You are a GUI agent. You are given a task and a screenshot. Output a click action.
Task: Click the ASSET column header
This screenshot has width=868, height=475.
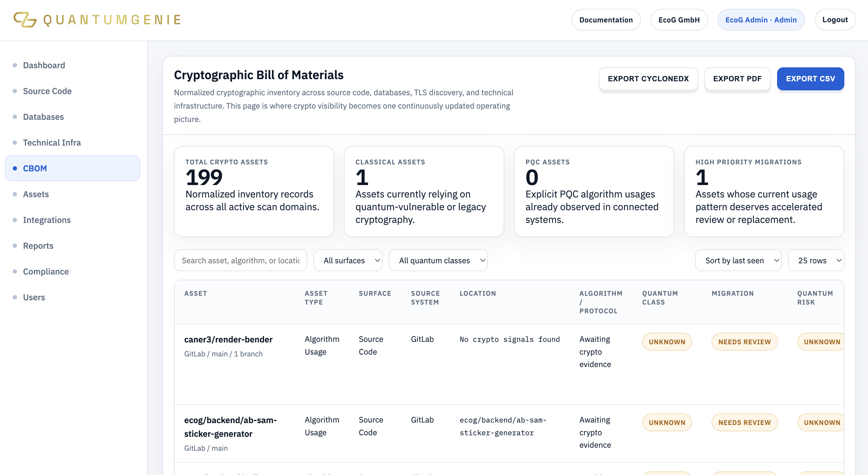195,293
